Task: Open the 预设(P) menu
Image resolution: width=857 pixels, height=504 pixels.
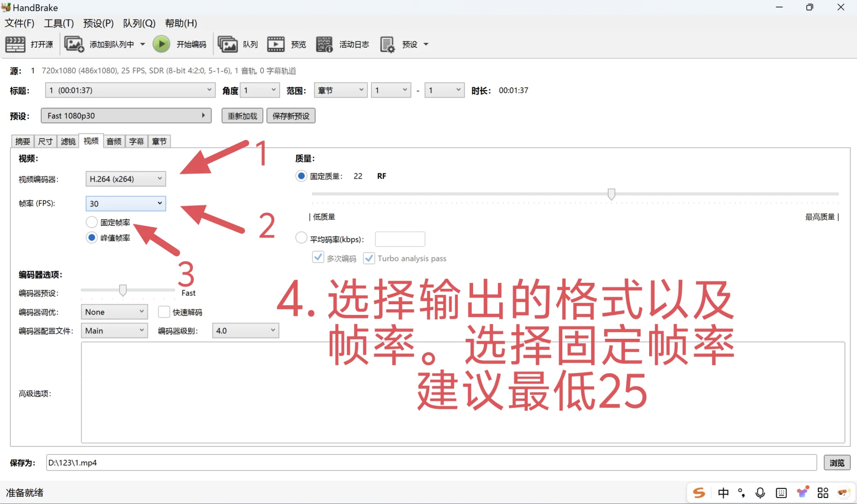Action: (99, 23)
